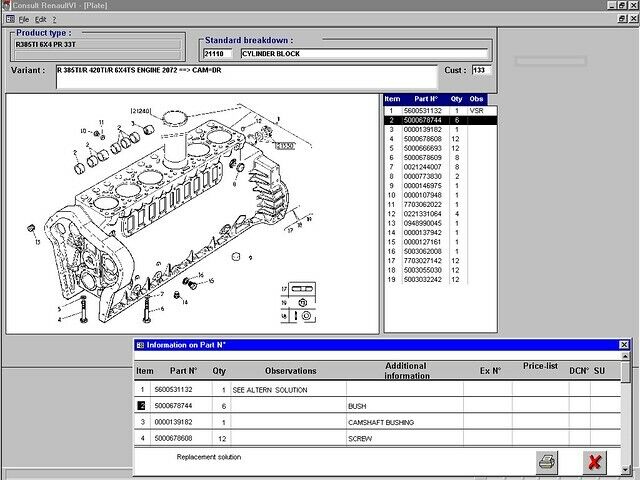Screen dimensions: 640x480
Task: Click the Variant text field
Action: [246, 76]
